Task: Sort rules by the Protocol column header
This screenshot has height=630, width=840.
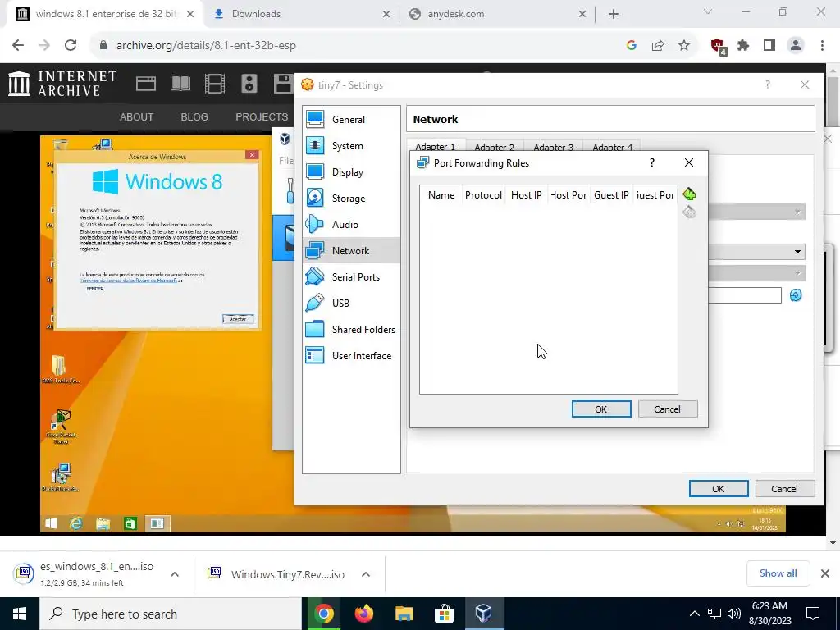Action: pyautogui.click(x=483, y=195)
